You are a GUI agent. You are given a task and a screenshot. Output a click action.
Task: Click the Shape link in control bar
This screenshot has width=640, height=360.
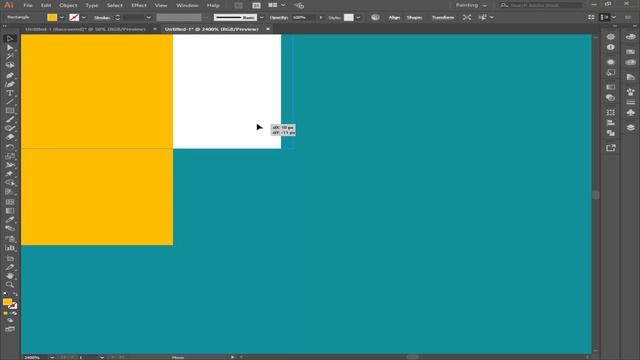point(414,17)
